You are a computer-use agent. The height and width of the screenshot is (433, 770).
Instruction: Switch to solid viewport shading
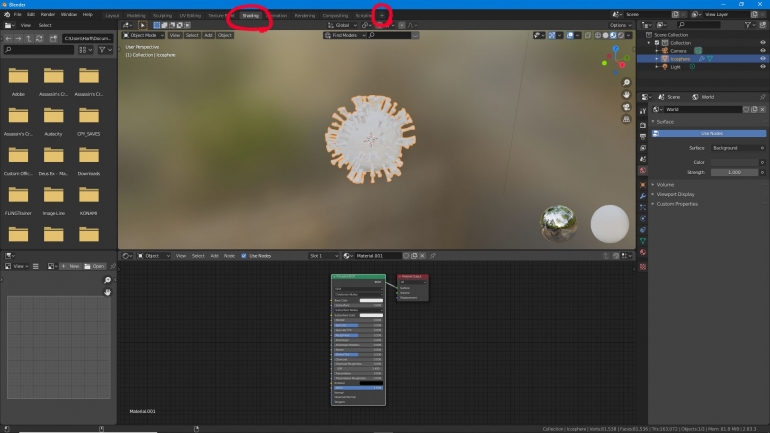coord(605,35)
